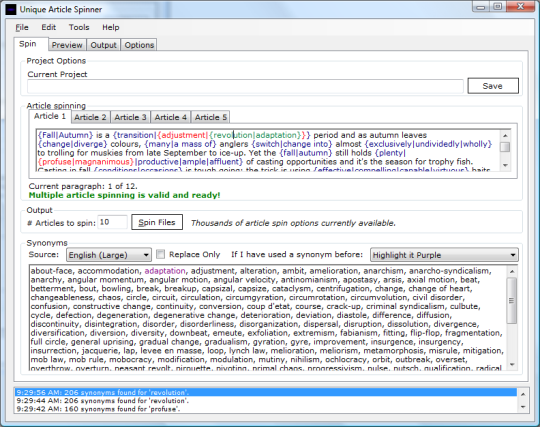540x427 pixels.
Task: Click the up arrow of the log scrollbar
Action: [x=523, y=394]
